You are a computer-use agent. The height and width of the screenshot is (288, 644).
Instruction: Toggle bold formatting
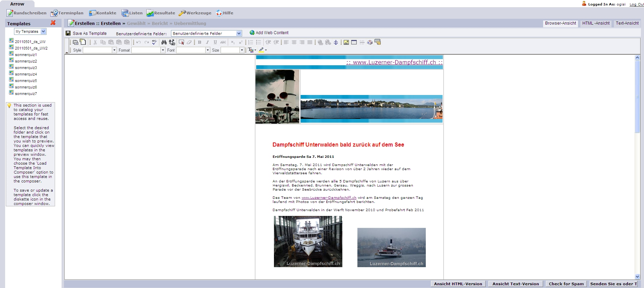click(x=199, y=42)
